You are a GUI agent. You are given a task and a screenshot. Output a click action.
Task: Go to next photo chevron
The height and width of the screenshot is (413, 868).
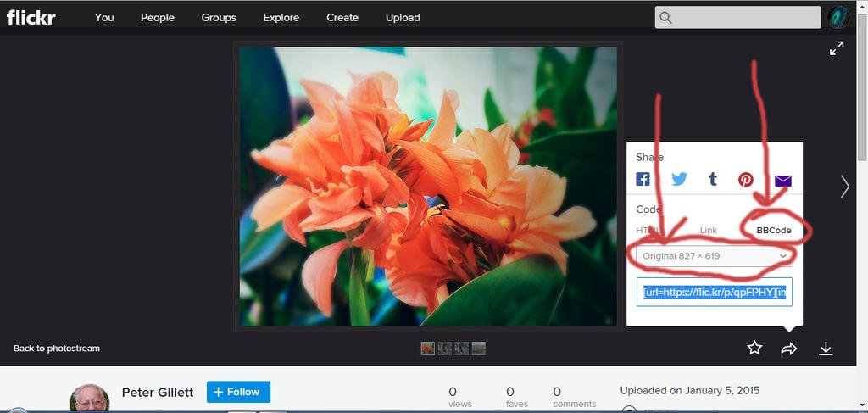[844, 187]
